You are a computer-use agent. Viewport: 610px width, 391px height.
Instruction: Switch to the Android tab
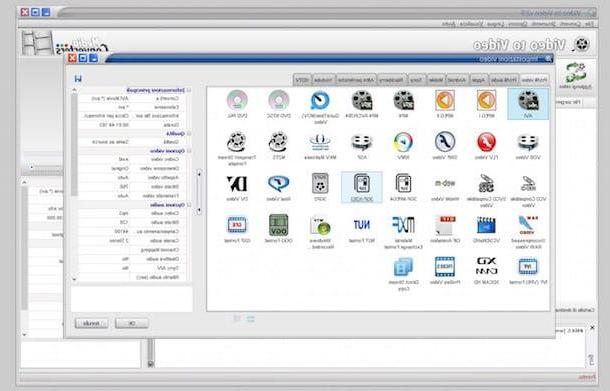[x=457, y=80]
